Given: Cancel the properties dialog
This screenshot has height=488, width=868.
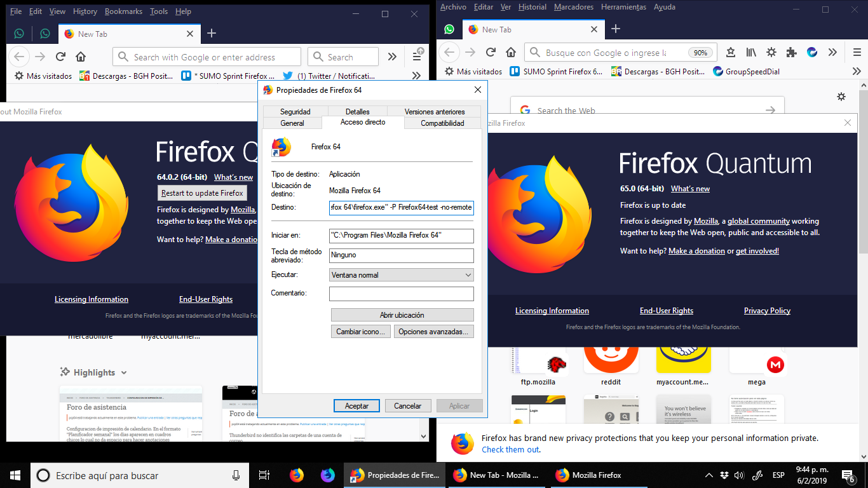Looking at the screenshot, I should [x=408, y=406].
